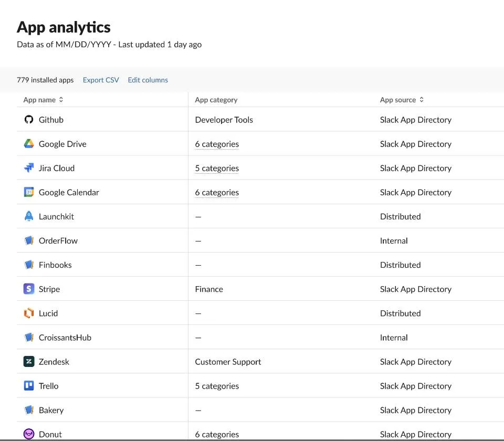Show Trello's 5 categories
The image size is (504, 441).
click(x=217, y=386)
